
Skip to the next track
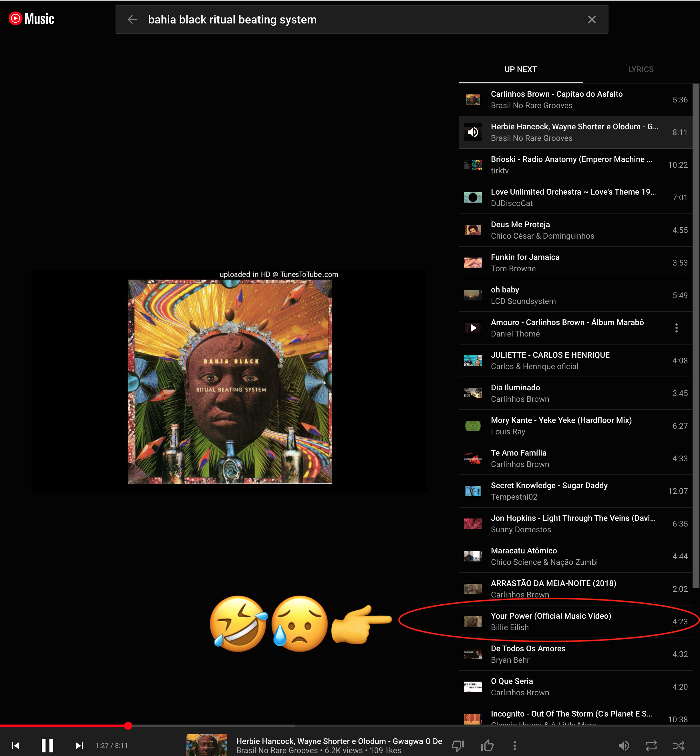(x=79, y=745)
